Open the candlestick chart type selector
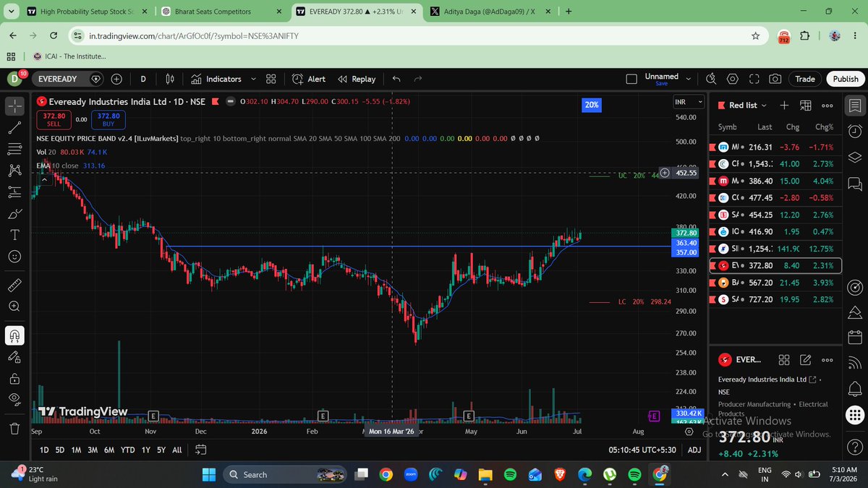This screenshot has width=868, height=488. 170,79
